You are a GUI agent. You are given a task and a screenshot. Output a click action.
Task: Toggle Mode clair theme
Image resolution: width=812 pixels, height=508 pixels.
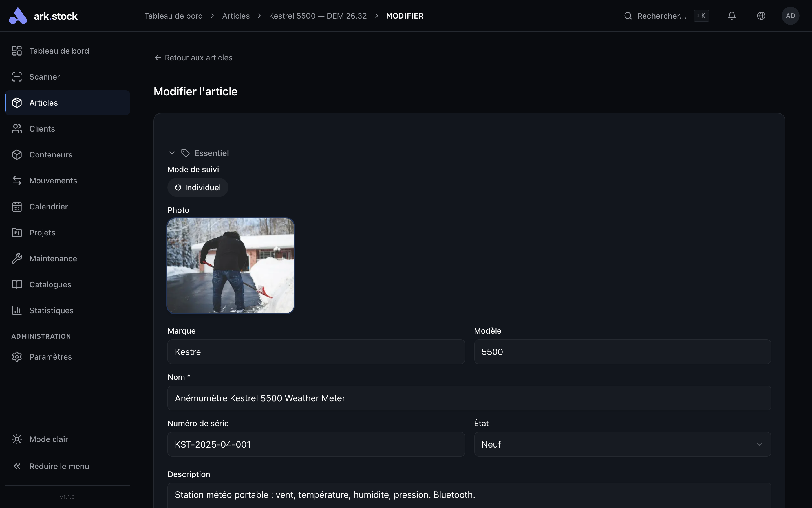coord(67,439)
